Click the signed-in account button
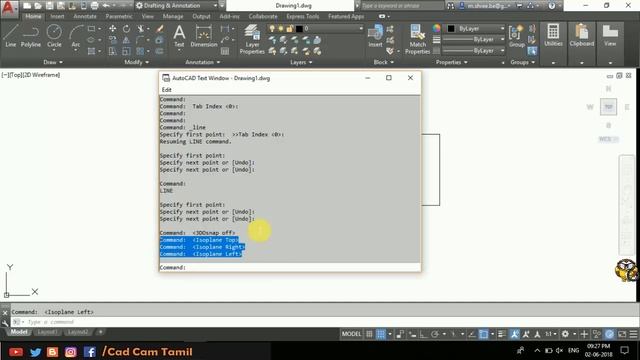Viewport: 640px width, 360px height. (486, 6)
